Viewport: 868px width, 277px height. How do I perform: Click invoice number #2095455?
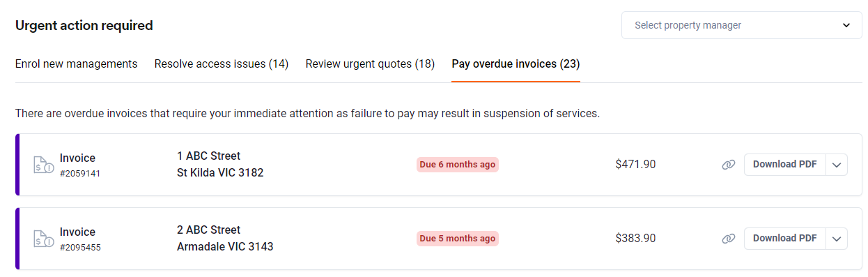pyautogui.click(x=80, y=247)
